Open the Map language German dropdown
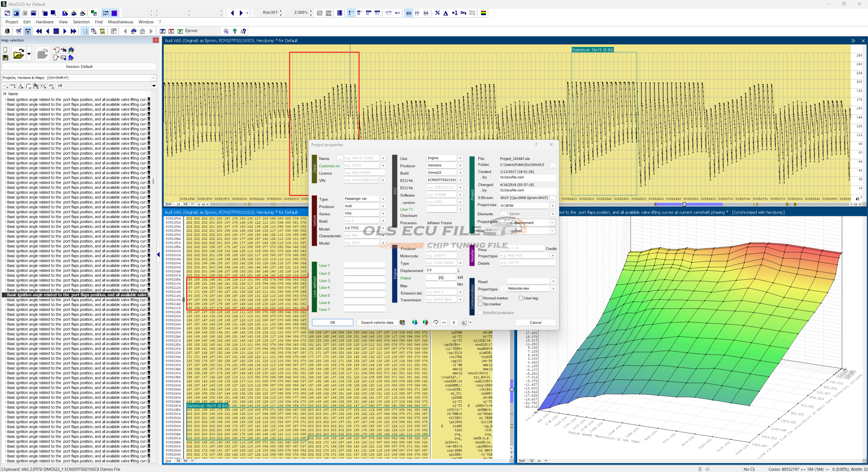This screenshot has width=868, height=472. click(552, 231)
